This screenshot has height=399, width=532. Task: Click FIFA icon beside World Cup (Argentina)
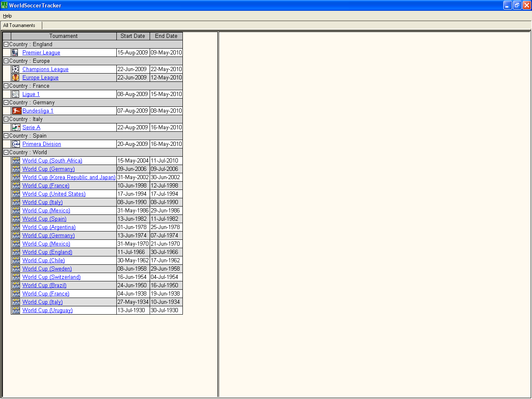[x=16, y=227]
